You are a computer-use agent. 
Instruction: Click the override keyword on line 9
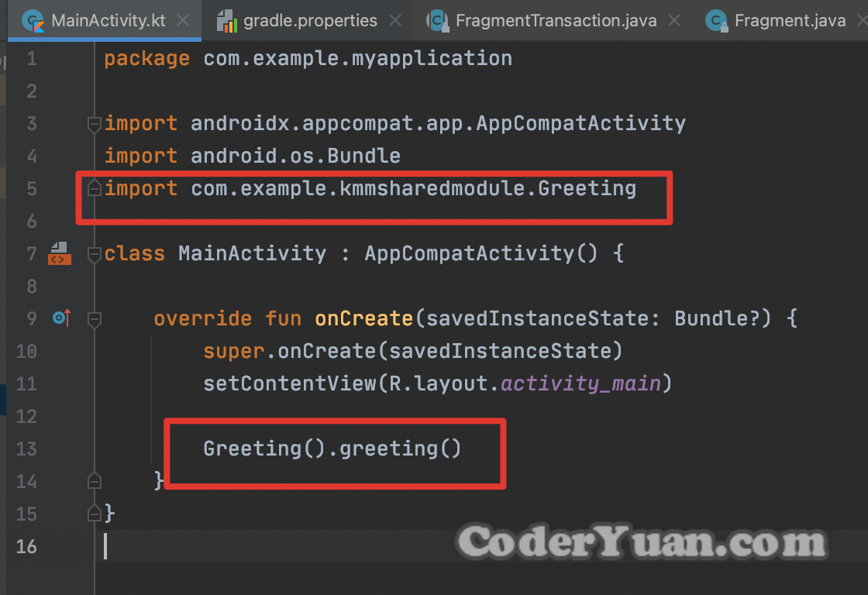click(x=202, y=319)
